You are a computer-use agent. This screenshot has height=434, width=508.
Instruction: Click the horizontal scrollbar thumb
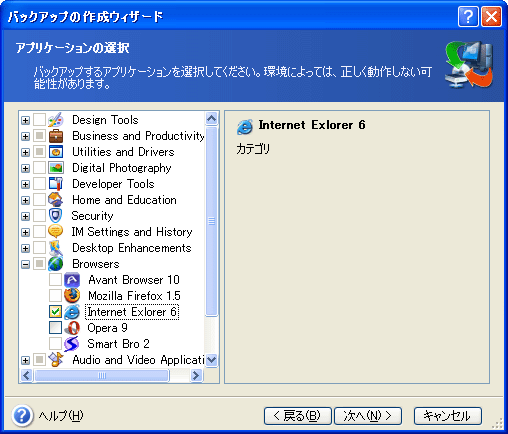click(102, 376)
